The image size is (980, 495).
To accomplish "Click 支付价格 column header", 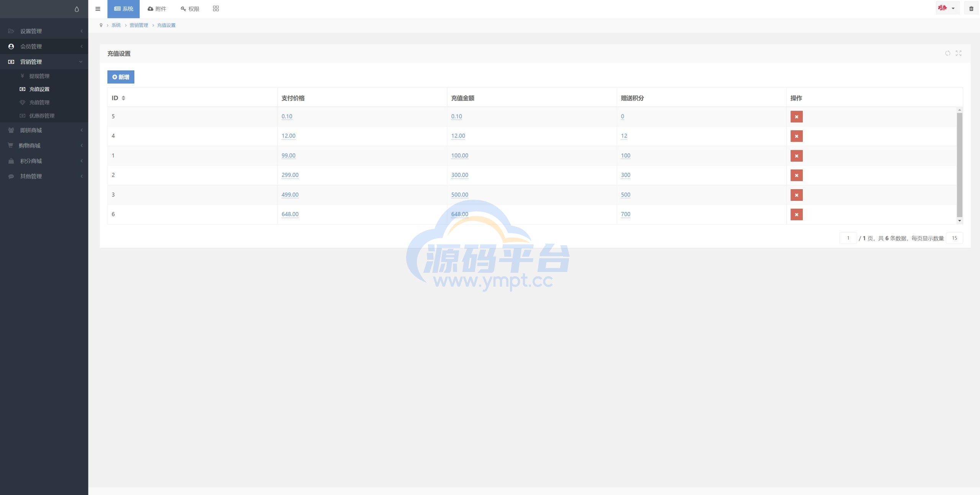I will (x=293, y=98).
